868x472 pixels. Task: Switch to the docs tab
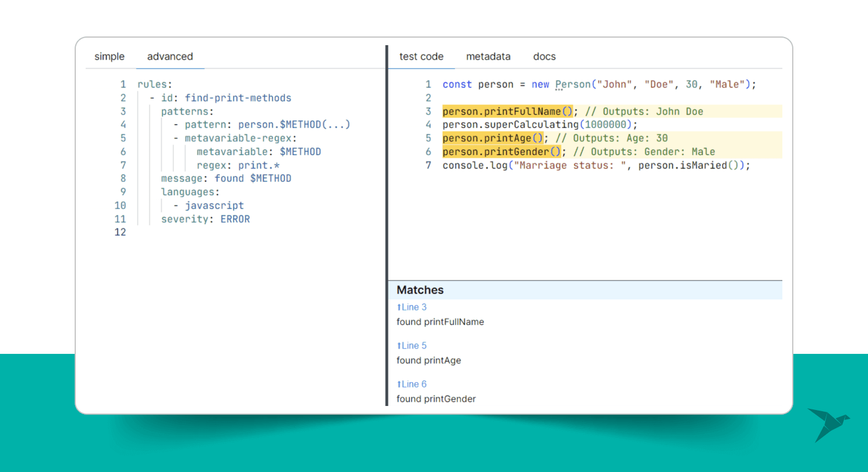544,56
